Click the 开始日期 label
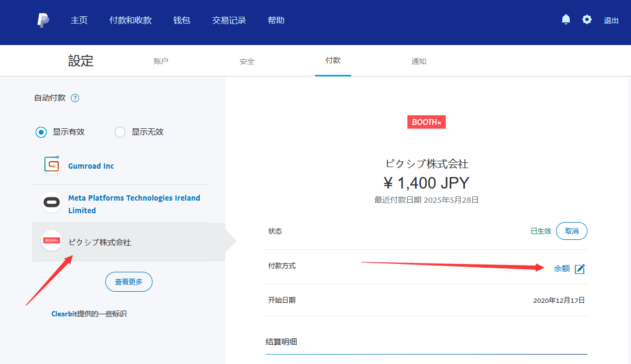This screenshot has height=364, width=631. 281,301
